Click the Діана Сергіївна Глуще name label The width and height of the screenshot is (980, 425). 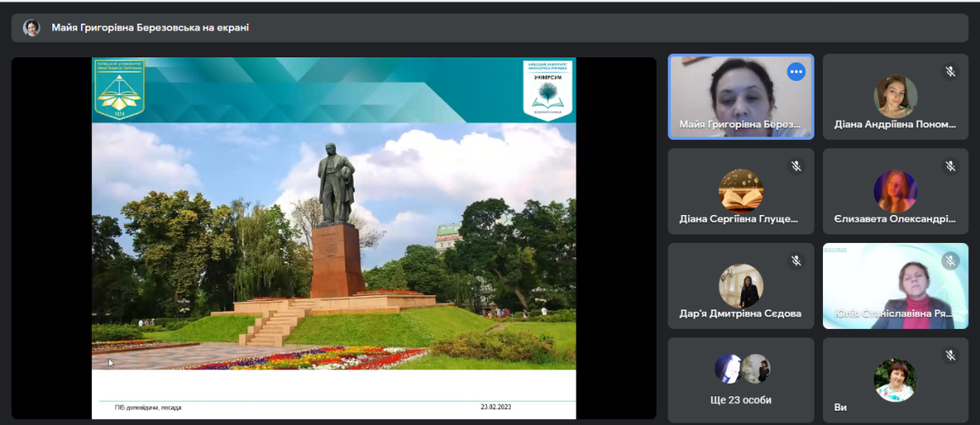740,219
